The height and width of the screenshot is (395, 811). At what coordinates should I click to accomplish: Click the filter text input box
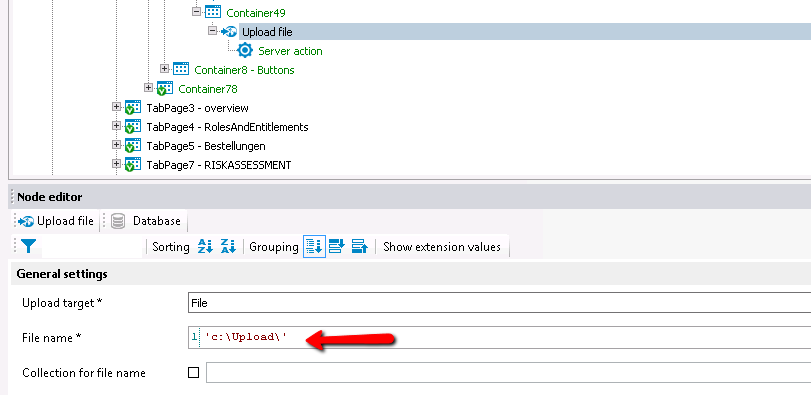pos(92,247)
